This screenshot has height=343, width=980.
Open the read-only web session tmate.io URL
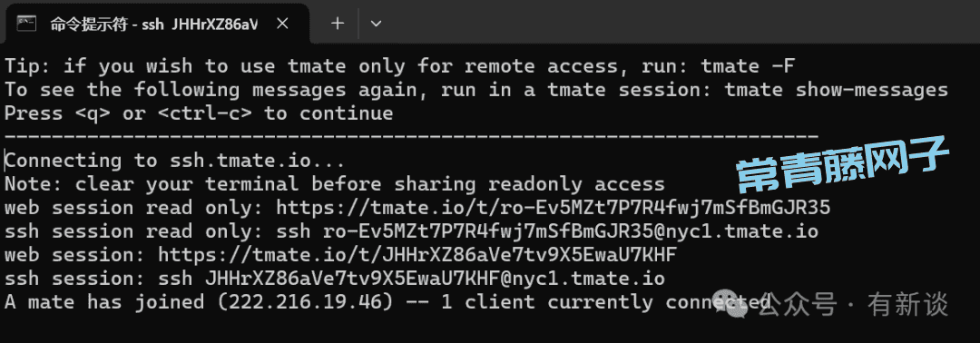[x=554, y=208]
